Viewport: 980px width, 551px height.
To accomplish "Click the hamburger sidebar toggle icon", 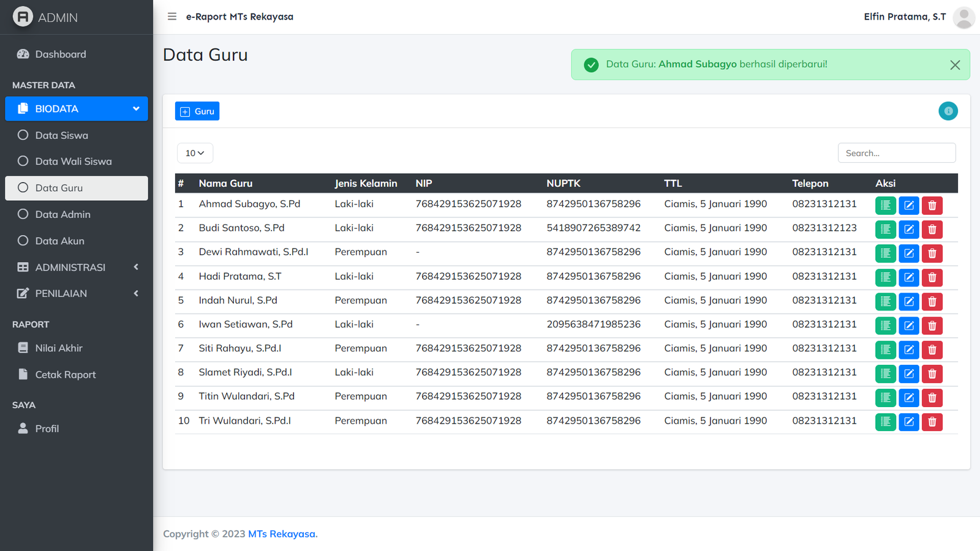I will tap(172, 17).
